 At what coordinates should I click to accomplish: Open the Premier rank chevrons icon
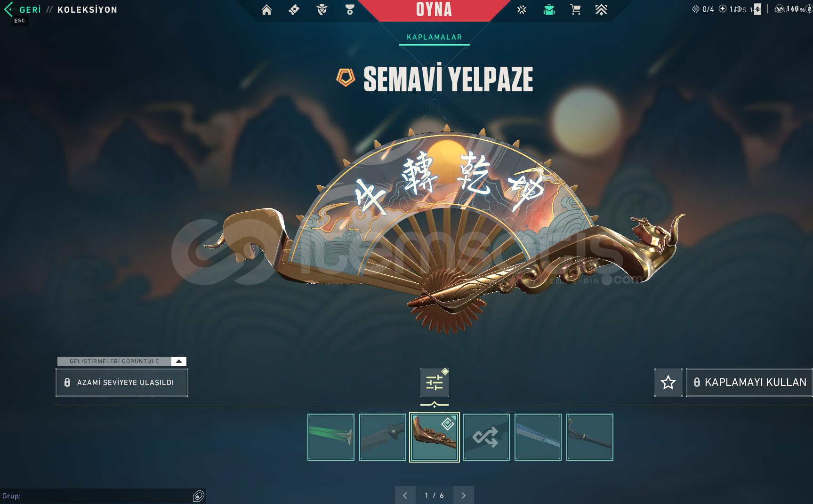(601, 10)
